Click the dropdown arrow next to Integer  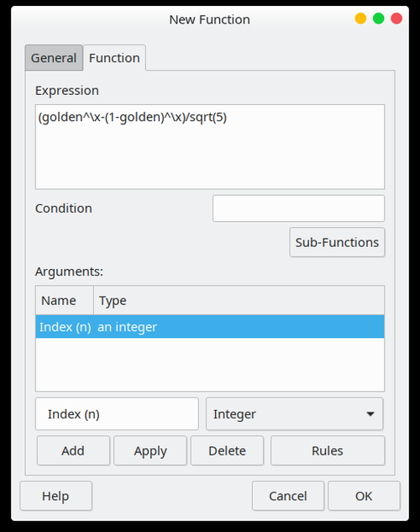coord(370,414)
